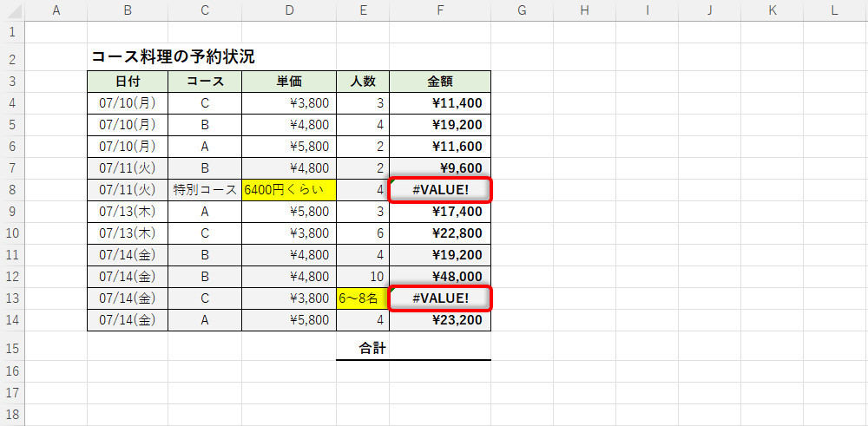
Task: Select the ¥17,400 amount cell
Action: point(440,212)
